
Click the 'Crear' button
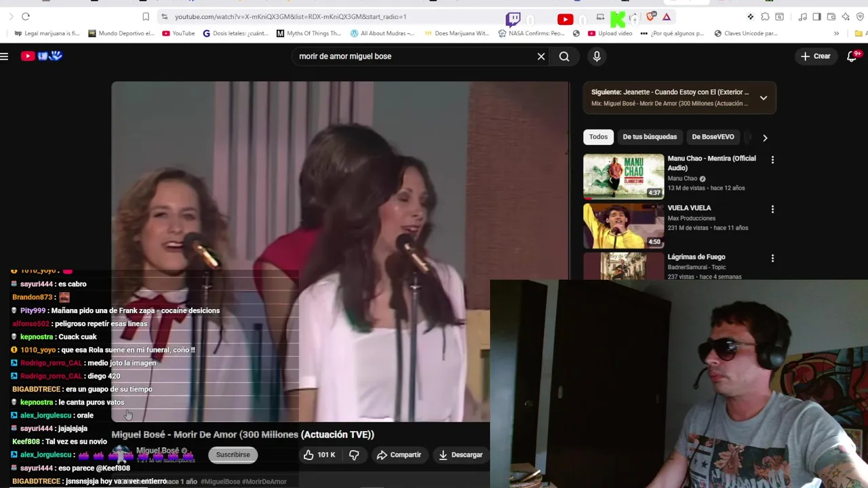coord(815,56)
